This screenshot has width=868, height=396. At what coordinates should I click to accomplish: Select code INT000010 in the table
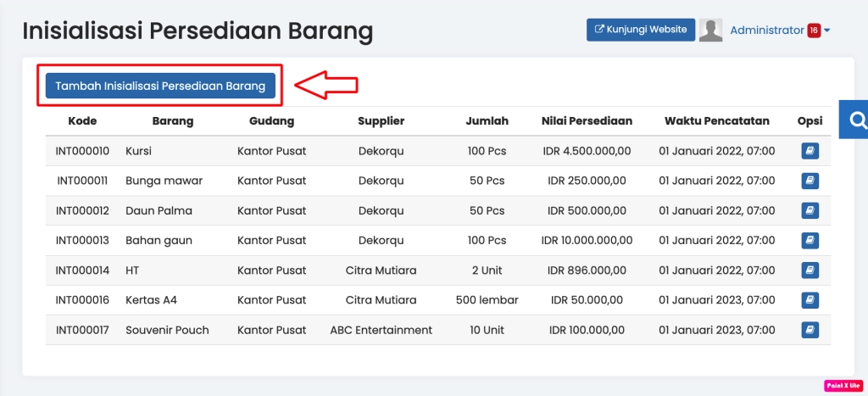pyautogui.click(x=82, y=151)
